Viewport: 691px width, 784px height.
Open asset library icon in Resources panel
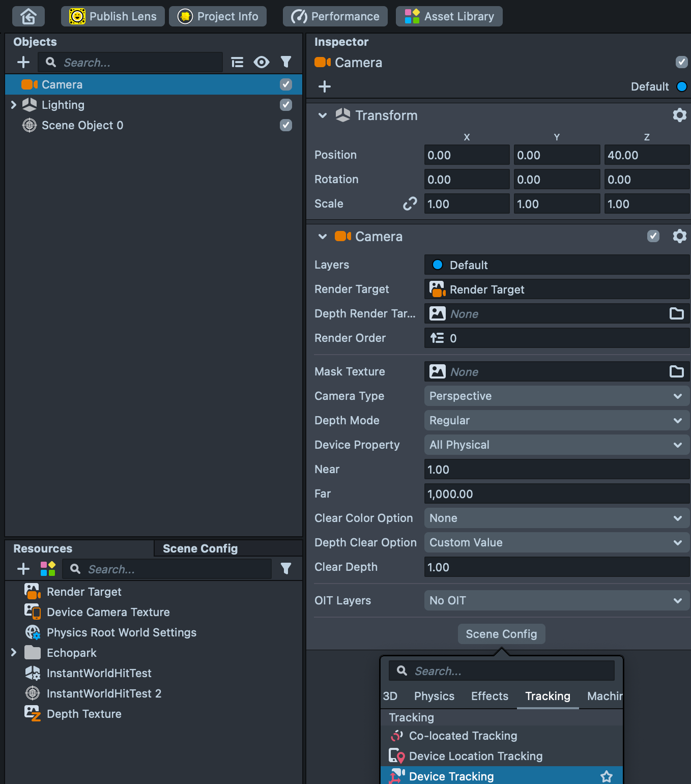tap(48, 569)
